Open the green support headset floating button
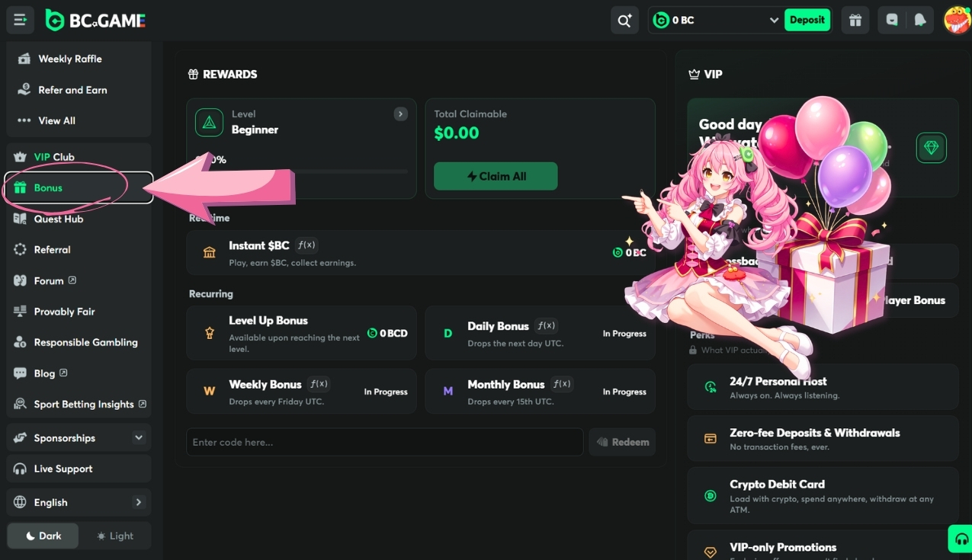This screenshot has height=560, width=972. point(961,538)
